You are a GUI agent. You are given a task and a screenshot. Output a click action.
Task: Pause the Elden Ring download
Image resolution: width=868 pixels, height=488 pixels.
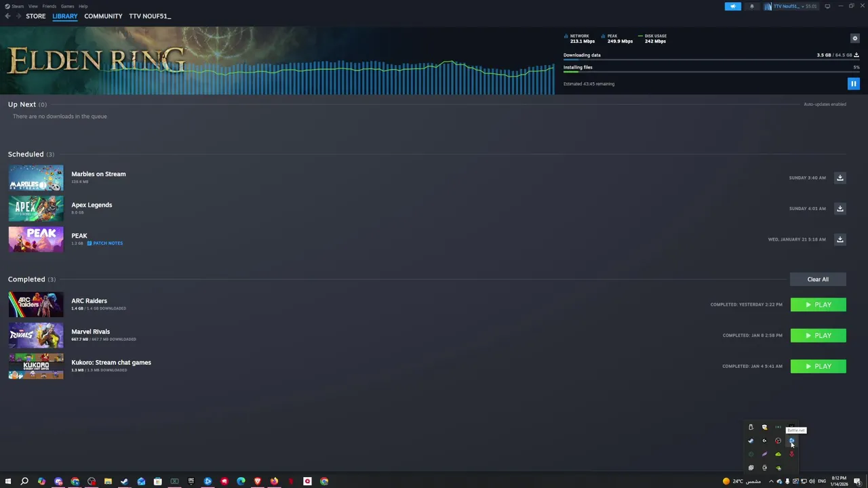[853, 83]
